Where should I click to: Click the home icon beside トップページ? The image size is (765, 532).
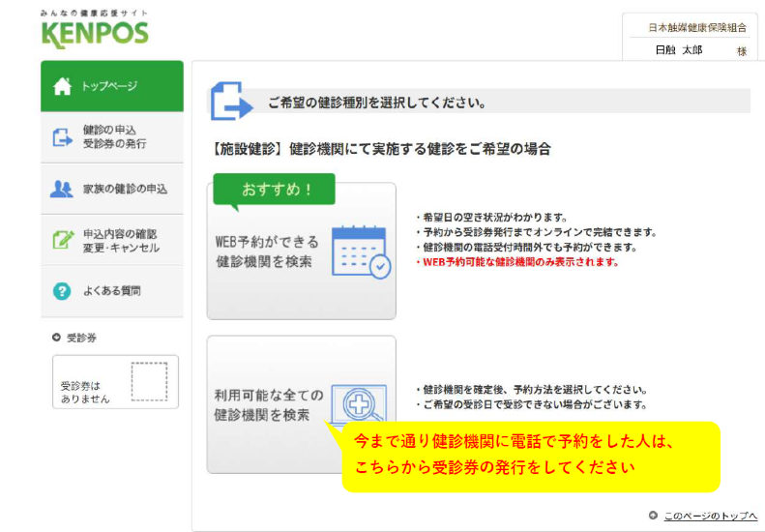[63, 87]
